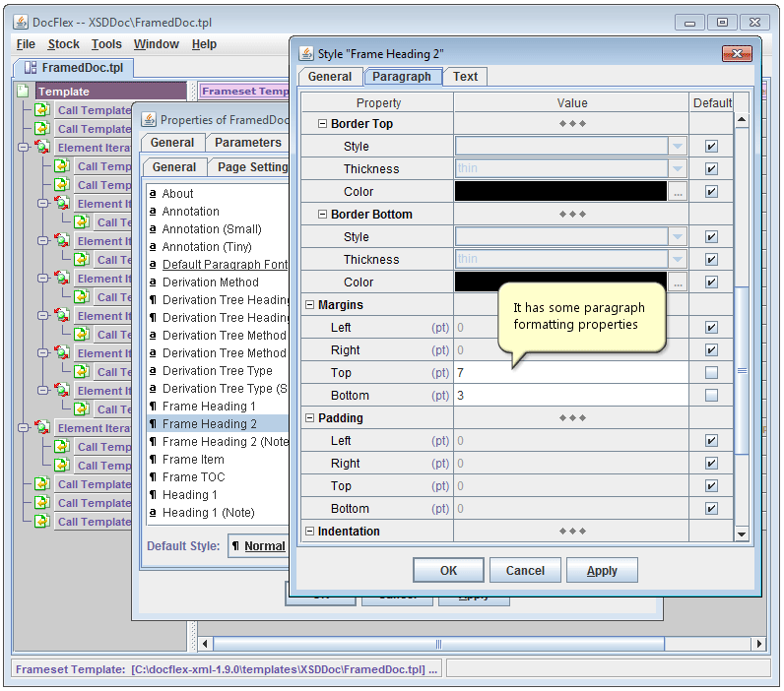Switch to the Text tab

point(465,77)
